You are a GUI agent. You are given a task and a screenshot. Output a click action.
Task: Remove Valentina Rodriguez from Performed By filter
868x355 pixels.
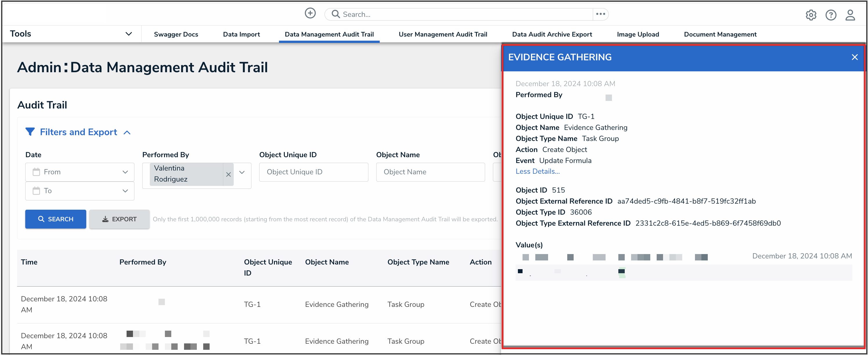point(228,174)
